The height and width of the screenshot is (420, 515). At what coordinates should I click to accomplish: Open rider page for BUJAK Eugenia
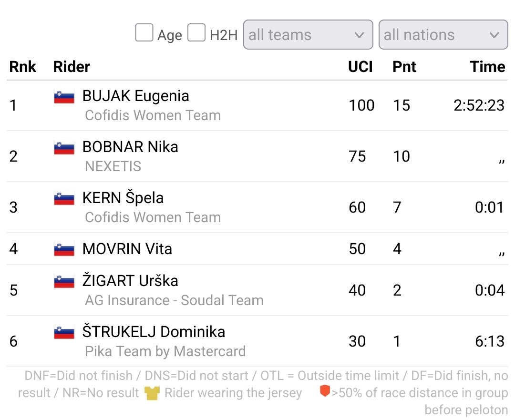point(135,96)
